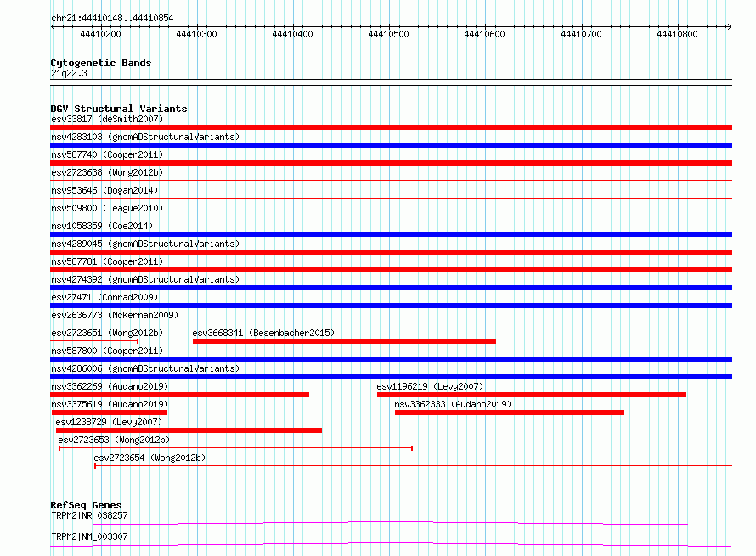Click the DGV Structural Variants track title

click(x=119, y=109)
